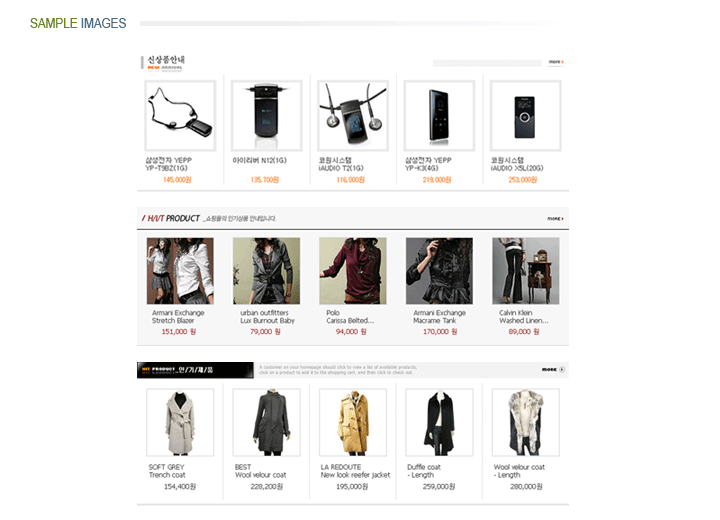Screen dimensions: 720x520
Task: Select the iAUDIO X5L(20G) player image
Action: (x=525, y=116)
